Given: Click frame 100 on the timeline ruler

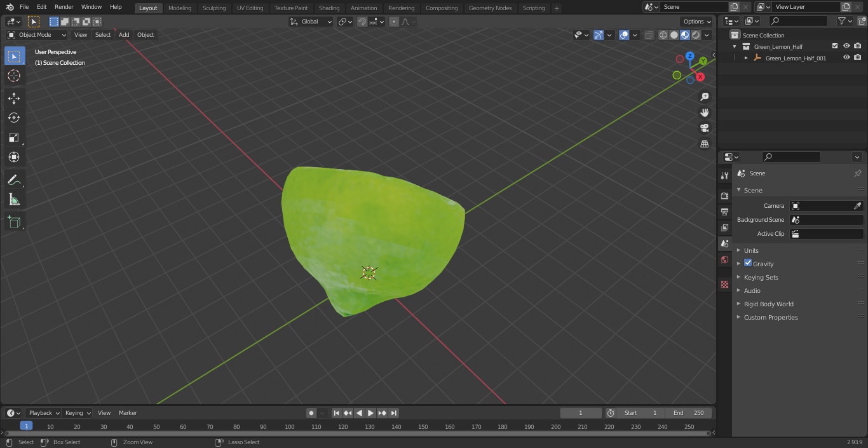Looking at the screenshot, I should tap(289, 426).
